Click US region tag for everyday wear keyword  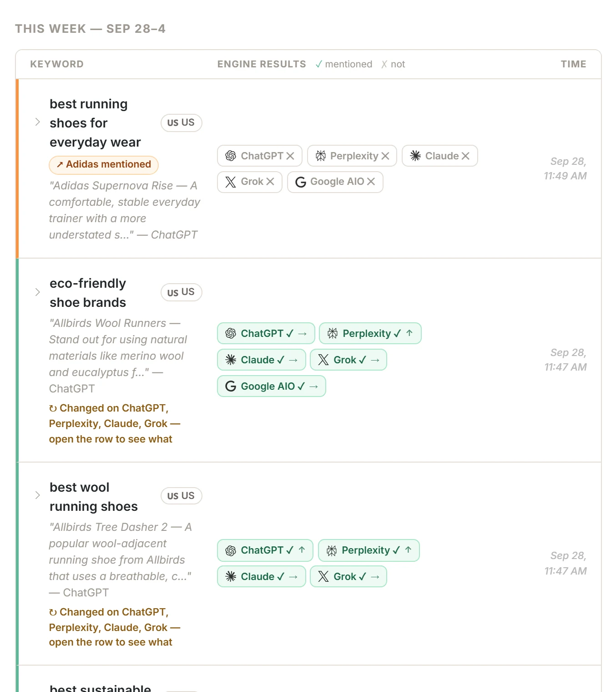pyautogui.click(x=181, y=122)
